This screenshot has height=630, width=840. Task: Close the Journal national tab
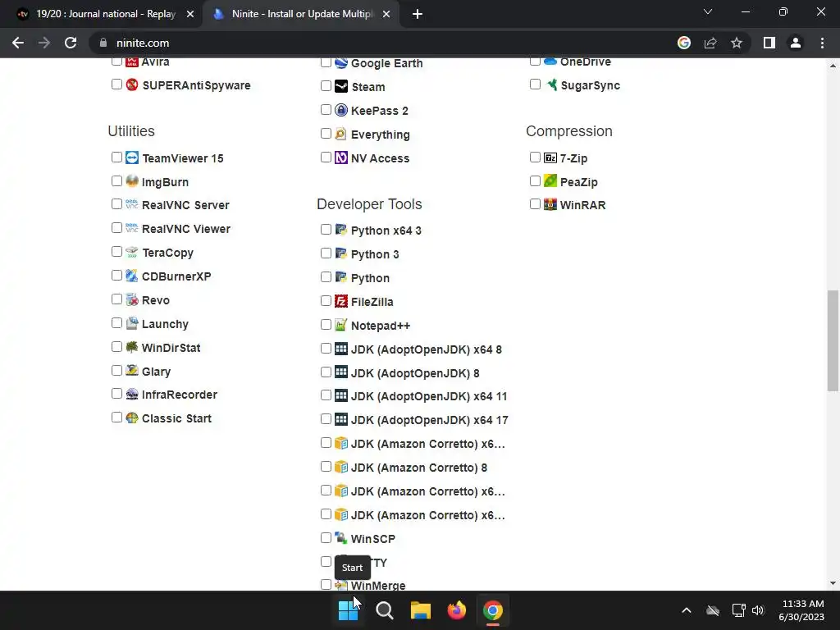190,14
